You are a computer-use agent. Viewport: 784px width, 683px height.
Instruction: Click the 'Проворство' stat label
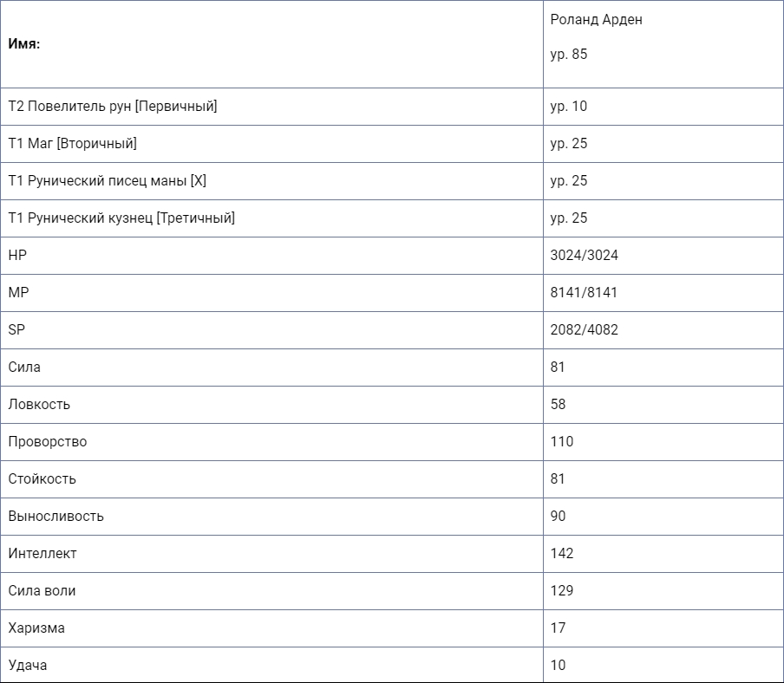click(48, 442)
